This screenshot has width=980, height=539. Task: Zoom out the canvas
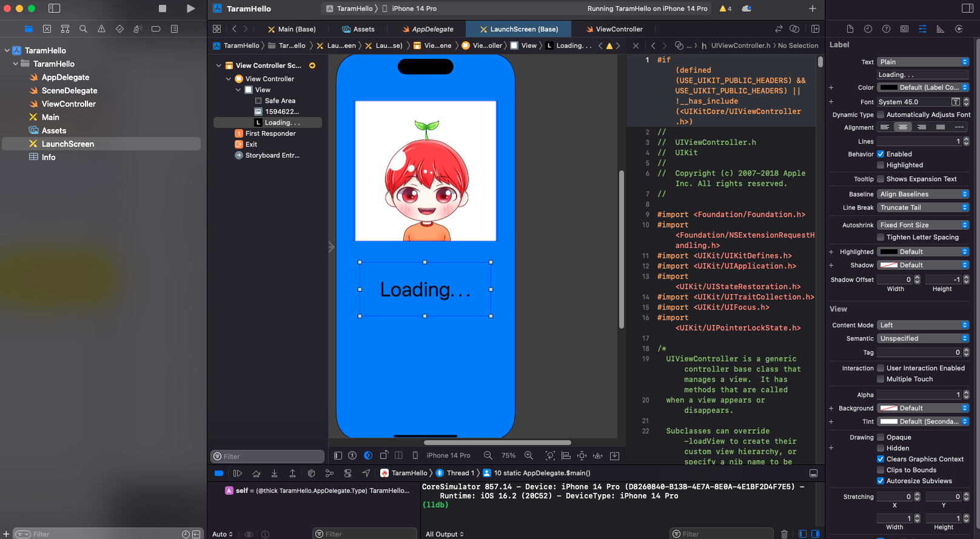(x=488, y=455)
